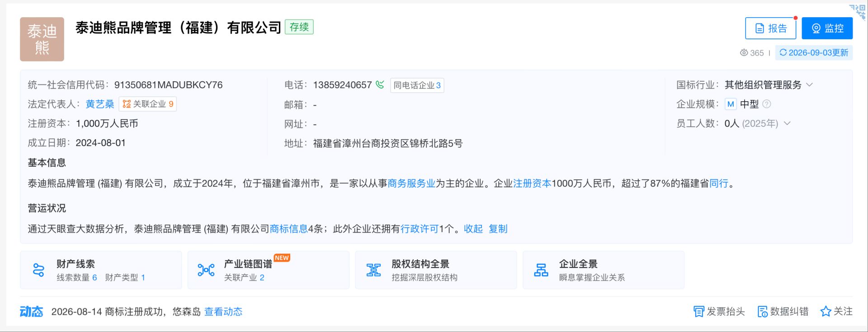Open the 报告 report button
This screenshot has width=868, height=332.
coord(770,28)
